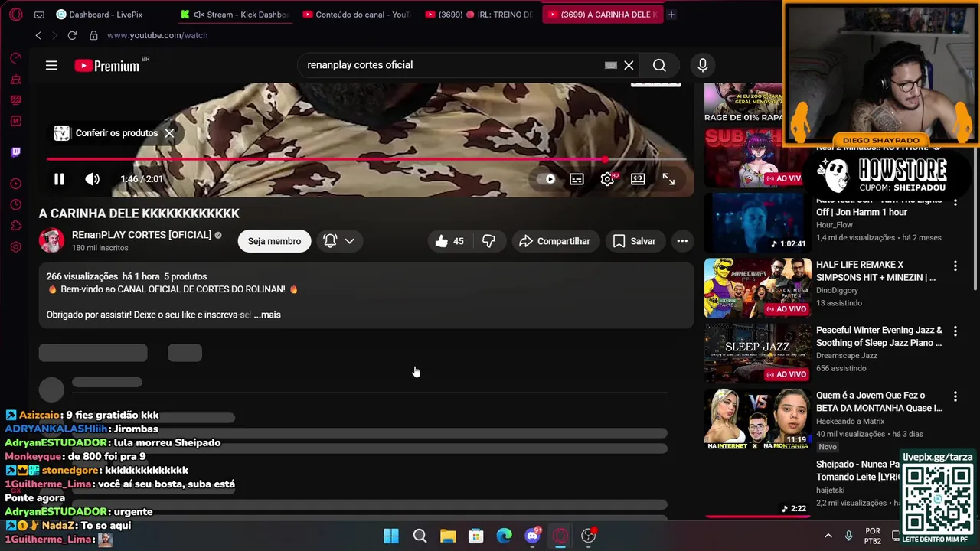This screenshot has width=980, height=551.
Task: Click the site padlock icon
Action: tap(93, 35)
